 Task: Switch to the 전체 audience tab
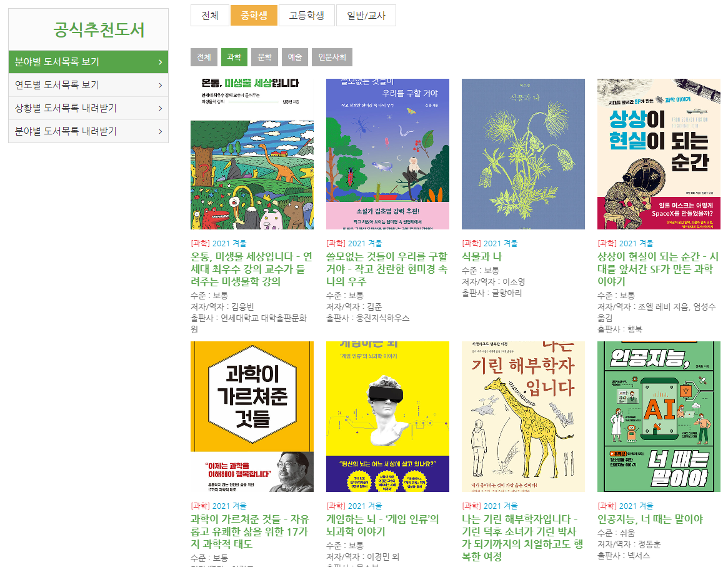(210, 16)
